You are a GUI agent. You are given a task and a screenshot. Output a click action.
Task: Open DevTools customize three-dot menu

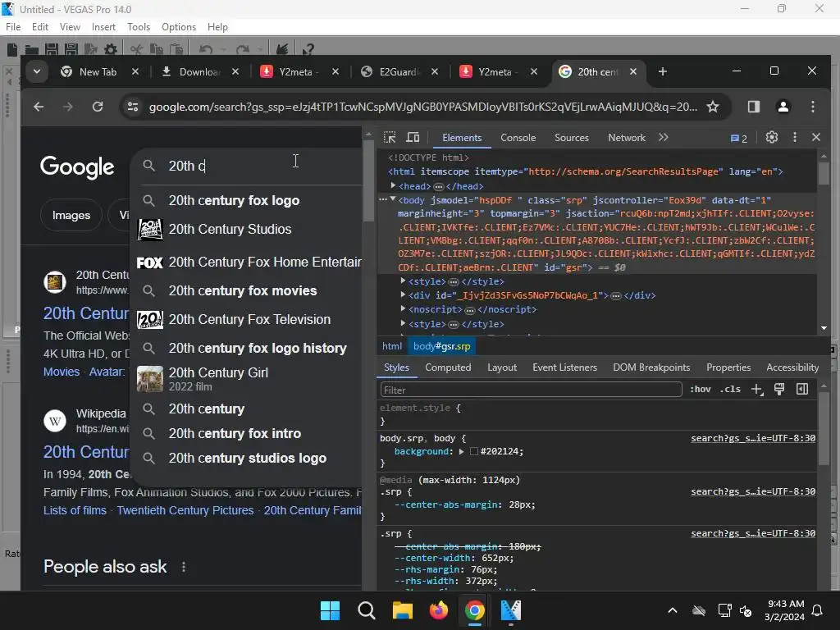coord(794,138)
